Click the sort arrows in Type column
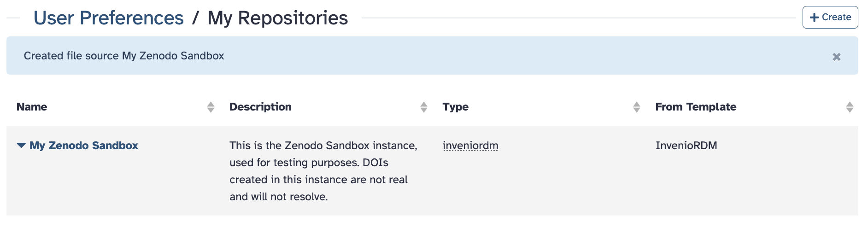The image size is (868, 233). (636, 107)
